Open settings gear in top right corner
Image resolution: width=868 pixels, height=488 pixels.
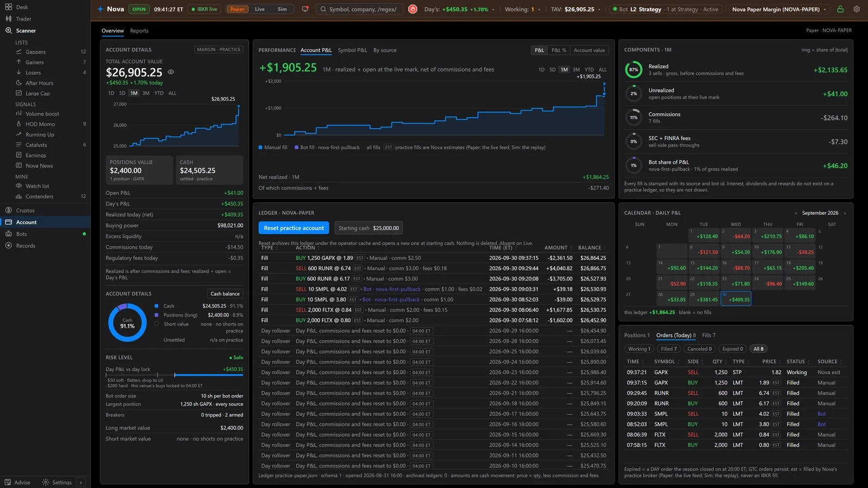point(857,9)
